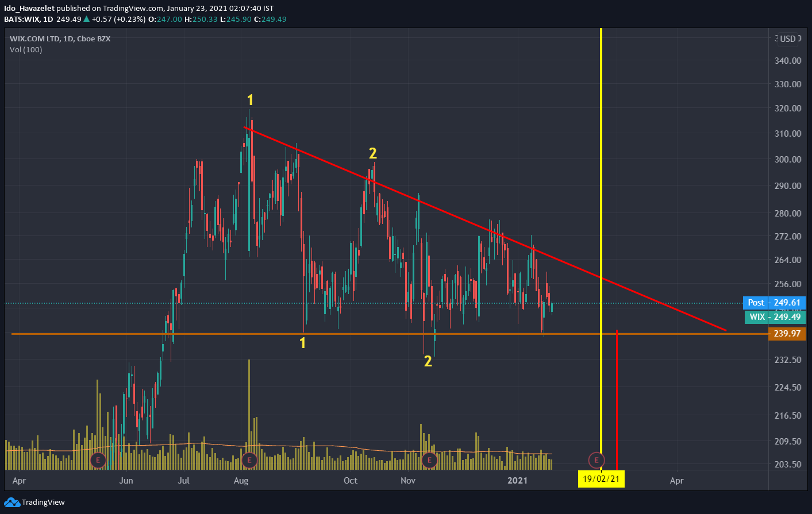Click the 264.00 price axis label
This screenshot has width=812, height=514.
pyautogui.click(x=788, y=260)
